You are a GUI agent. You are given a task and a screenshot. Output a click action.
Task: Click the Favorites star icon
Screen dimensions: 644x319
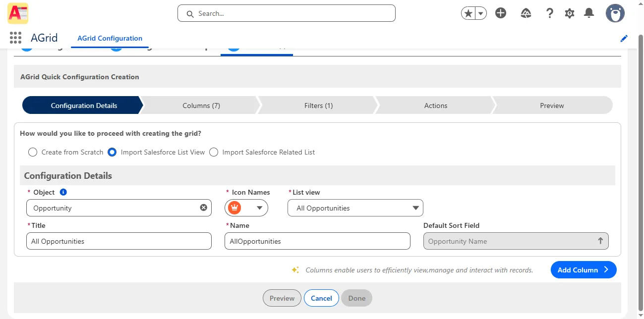[x=468, y=13]
